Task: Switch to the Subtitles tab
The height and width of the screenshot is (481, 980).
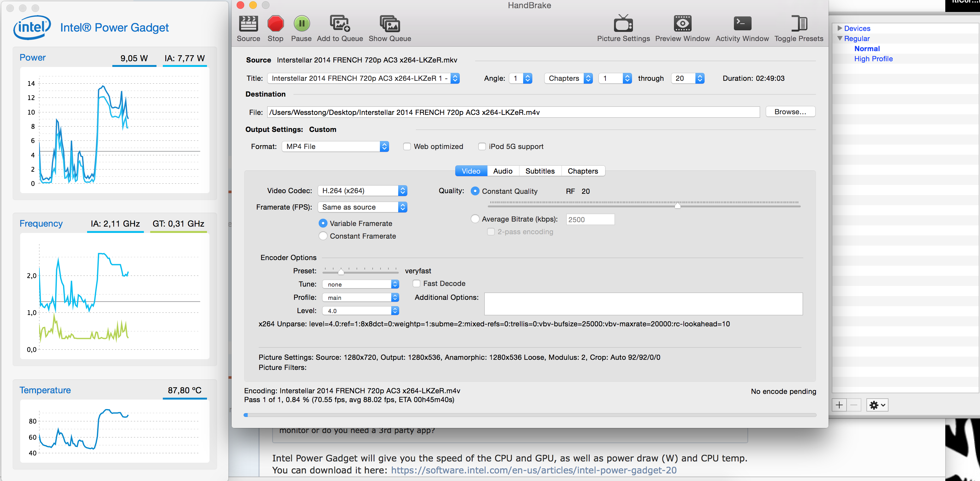Action: pyautogui.click(x=540, y=171)
